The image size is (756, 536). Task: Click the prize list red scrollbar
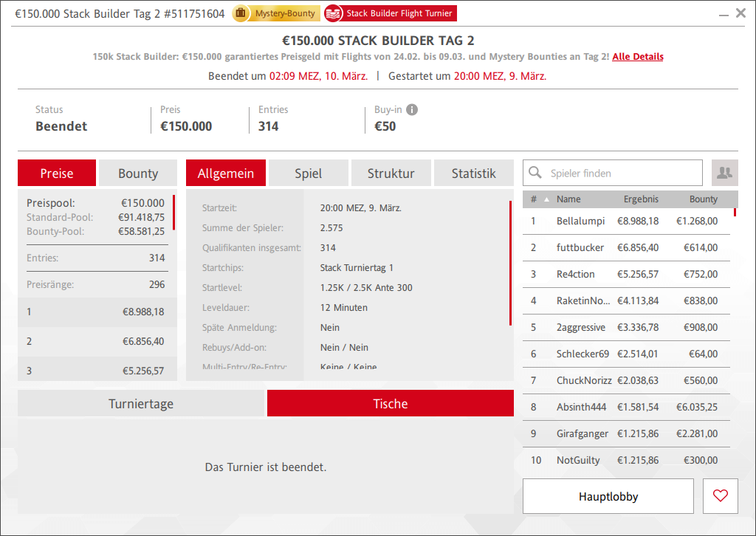tap(173, 212)
